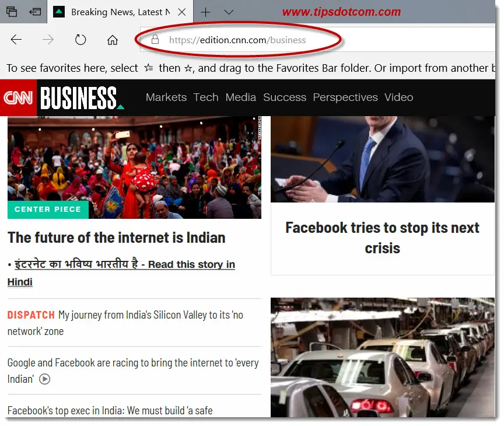
Task: Reload the page with Refresh icon
Action: (80, 40)
